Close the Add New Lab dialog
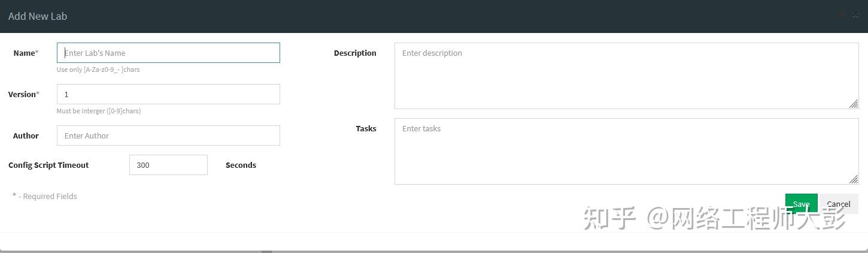This screenshot has height=253, width=868. click(x=855, y=16)
